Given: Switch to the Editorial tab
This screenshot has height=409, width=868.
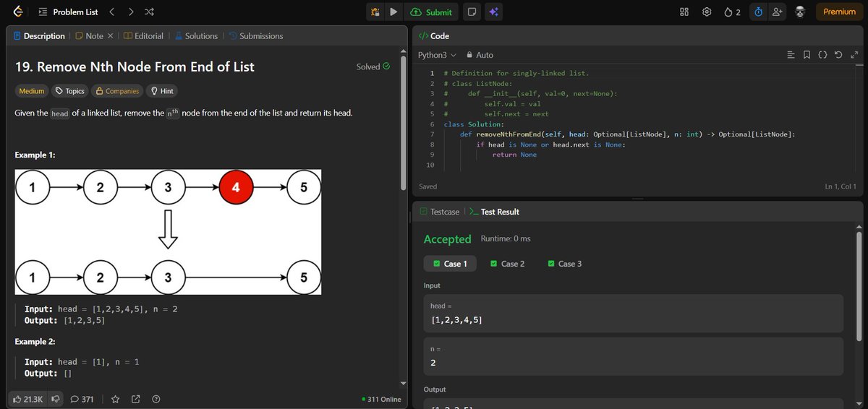Looking at the screenshot, I should click(x=142, y=36).
